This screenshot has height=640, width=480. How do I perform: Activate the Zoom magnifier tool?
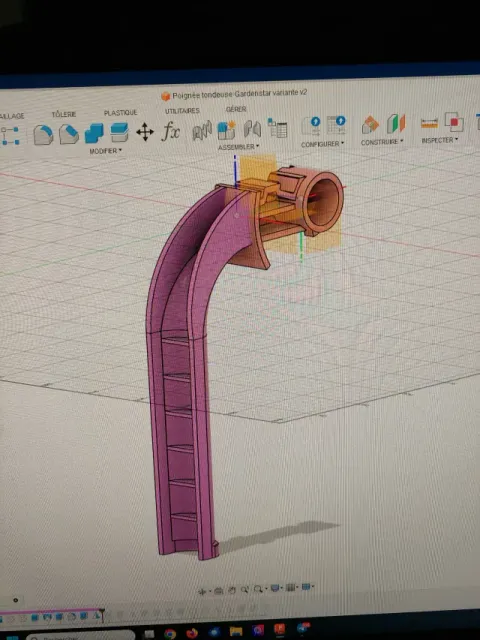[x=244, y=589]
